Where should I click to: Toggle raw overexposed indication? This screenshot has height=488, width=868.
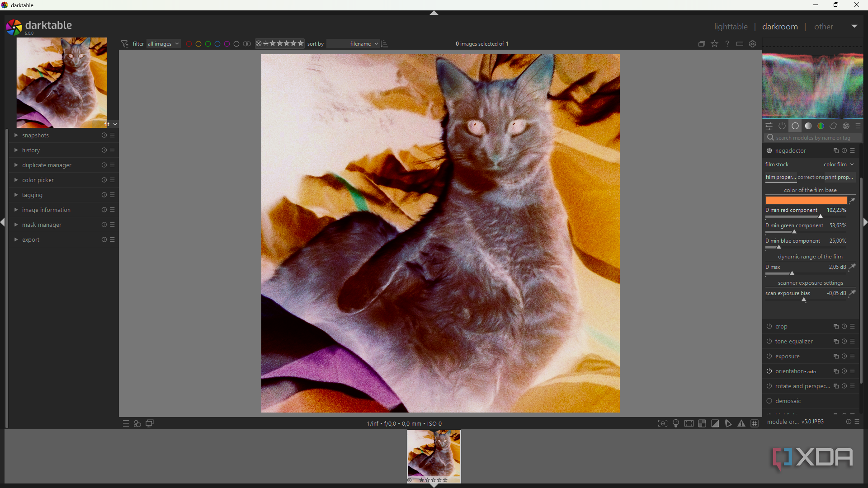click(702, 423)
